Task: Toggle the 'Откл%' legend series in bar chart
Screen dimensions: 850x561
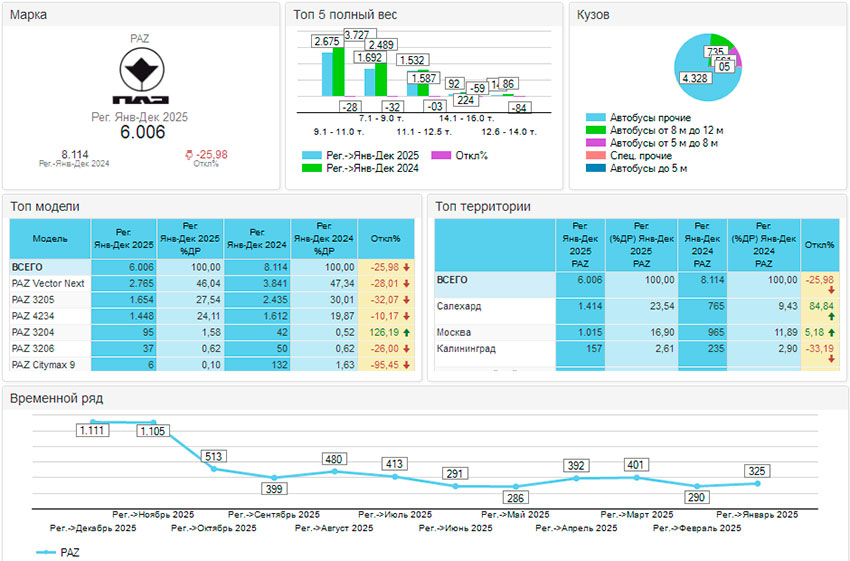Action: (x=465, y=156)
